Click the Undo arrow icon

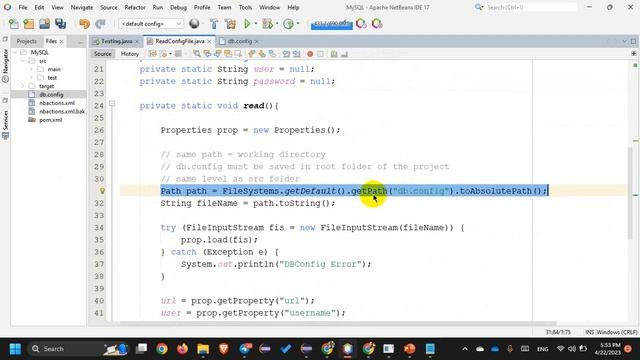pos(84,24)
